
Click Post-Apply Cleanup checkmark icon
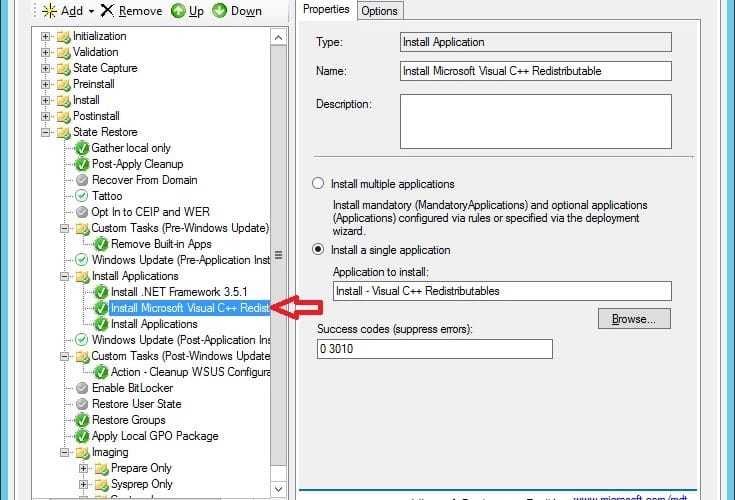(82, 164)
